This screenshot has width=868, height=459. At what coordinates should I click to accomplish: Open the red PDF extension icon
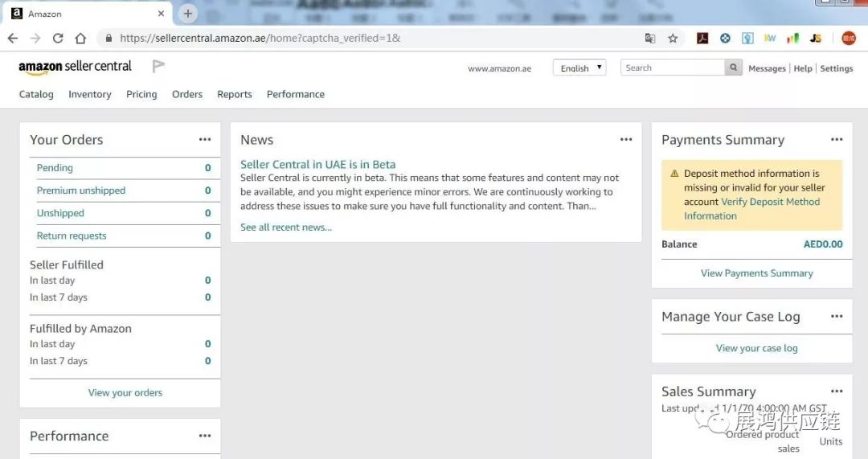[702, 39]
